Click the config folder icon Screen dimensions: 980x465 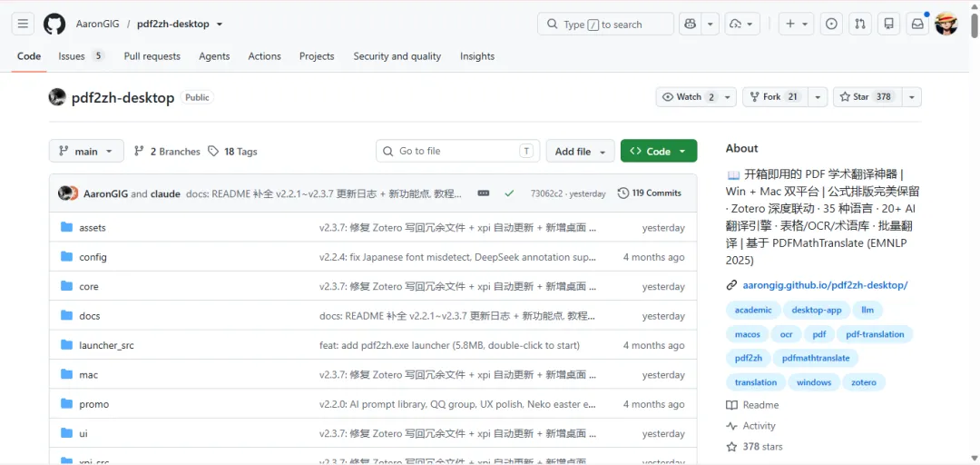tap(67, 257)
